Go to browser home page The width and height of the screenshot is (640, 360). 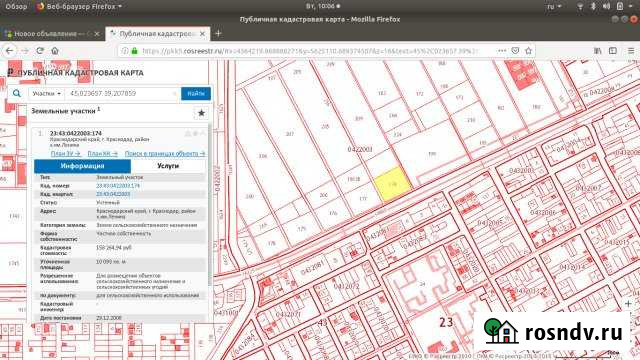[x=55, y=51]
